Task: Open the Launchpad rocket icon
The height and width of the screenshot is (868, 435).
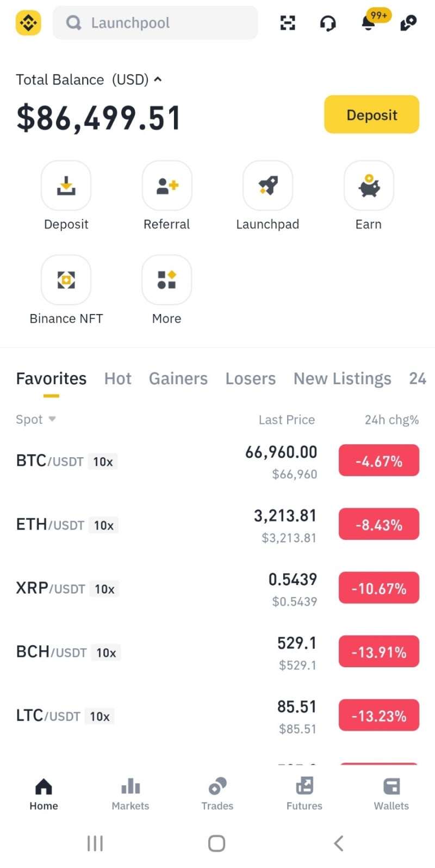Action: 268,186
